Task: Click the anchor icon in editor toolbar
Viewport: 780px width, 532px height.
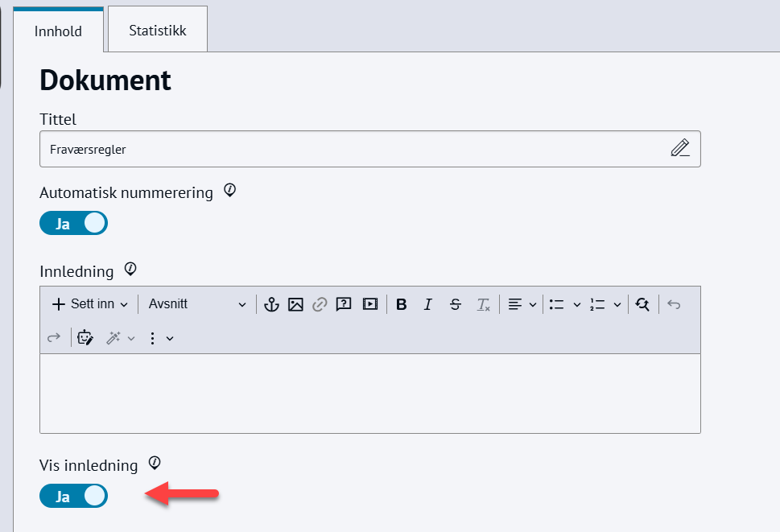Action: pos(271,304)
